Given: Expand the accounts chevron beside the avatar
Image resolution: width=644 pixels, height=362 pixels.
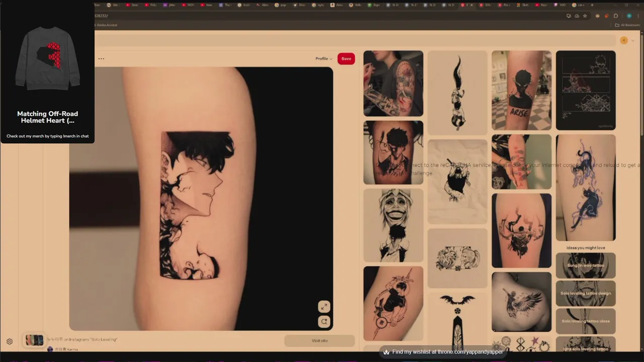Looking at the screenshot, I should (633, 40).
